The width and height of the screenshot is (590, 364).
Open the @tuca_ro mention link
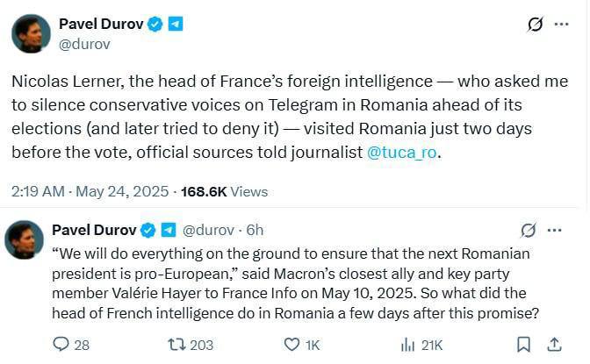point(403,153)
